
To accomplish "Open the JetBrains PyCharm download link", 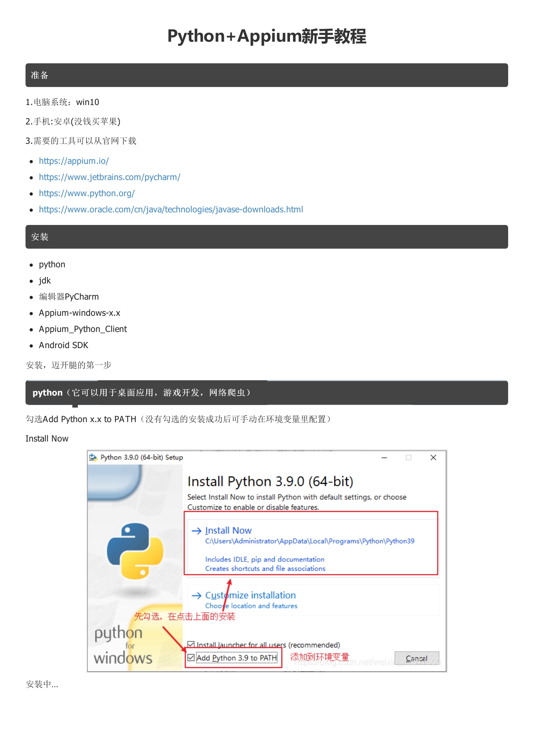I will [x=110, y=177].
